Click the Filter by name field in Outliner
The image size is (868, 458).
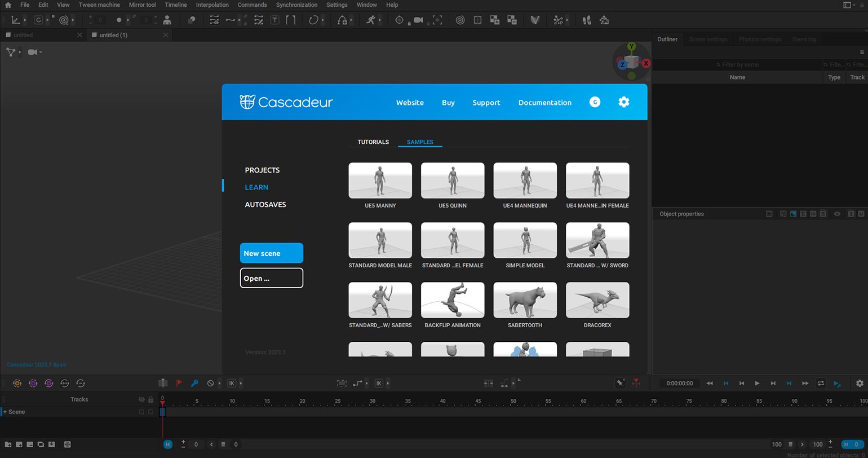(737, 65)
